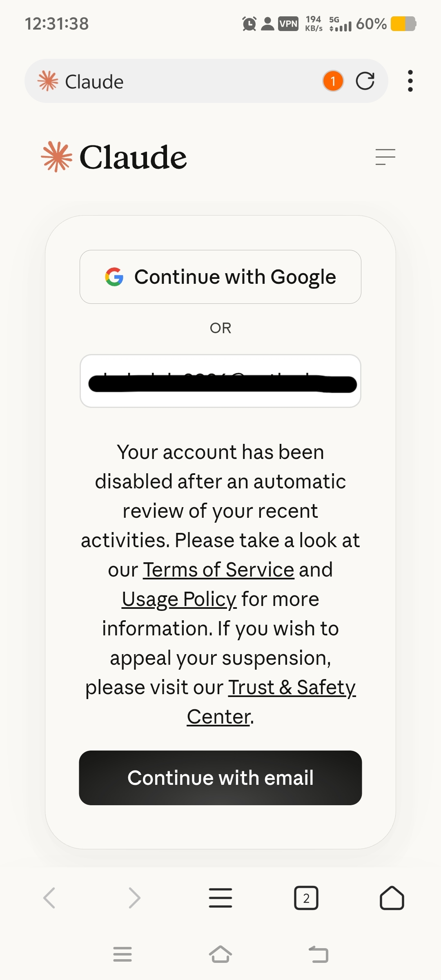Tap Android system home button
The width and height of the screenshot is (441, 980).
pos(220,954)
